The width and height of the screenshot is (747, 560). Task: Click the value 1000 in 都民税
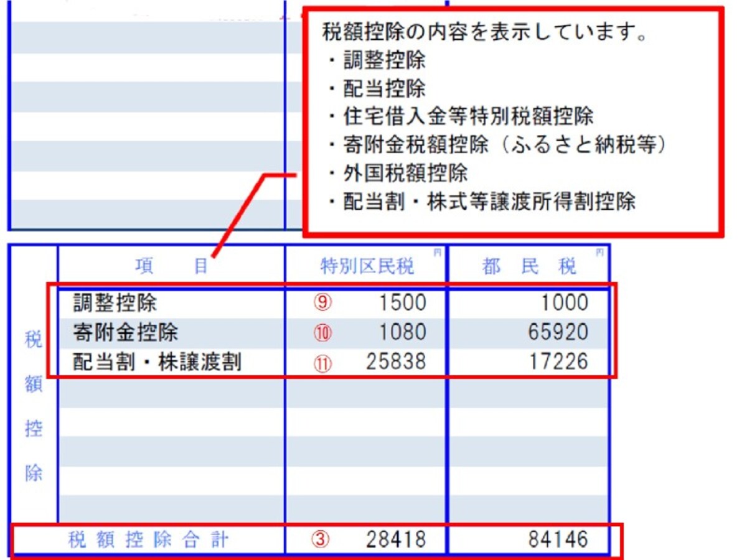click(x=565, y=302)
